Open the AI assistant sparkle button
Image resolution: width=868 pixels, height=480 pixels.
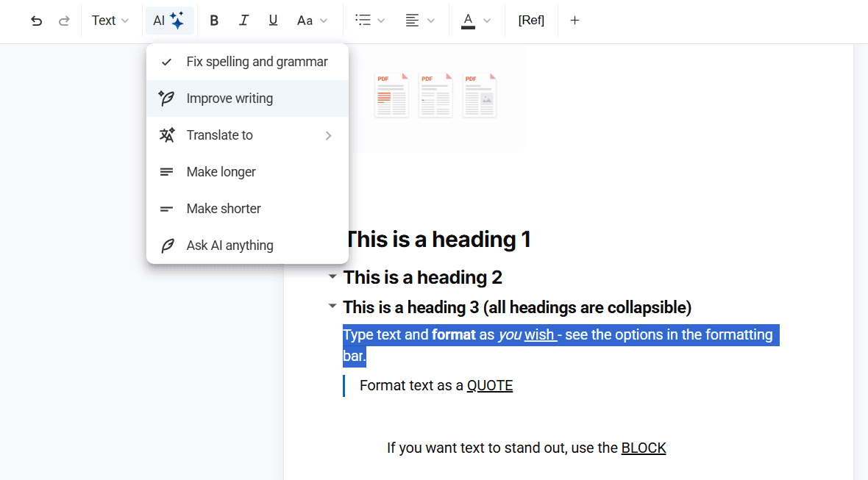click(x=169, y=21)
